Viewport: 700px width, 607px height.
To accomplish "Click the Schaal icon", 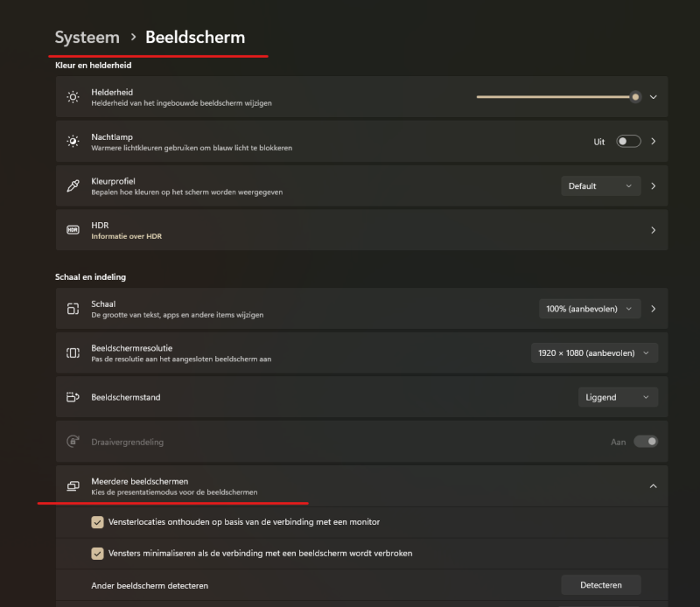I will tap(73, 309).
